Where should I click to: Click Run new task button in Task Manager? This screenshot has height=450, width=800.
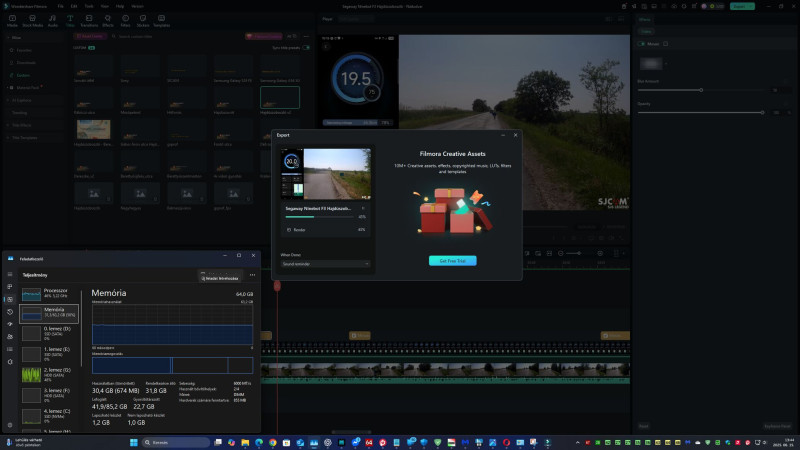point(219,278)
